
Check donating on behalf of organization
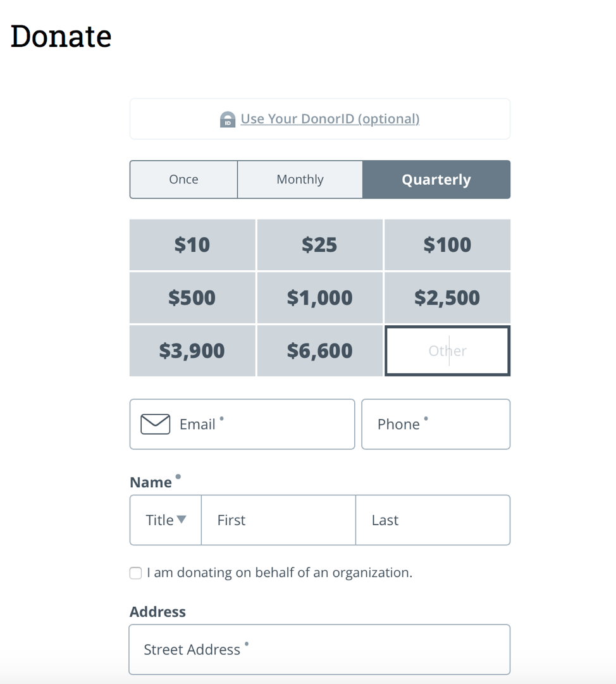pyautogui.click(x=135, y=573)
